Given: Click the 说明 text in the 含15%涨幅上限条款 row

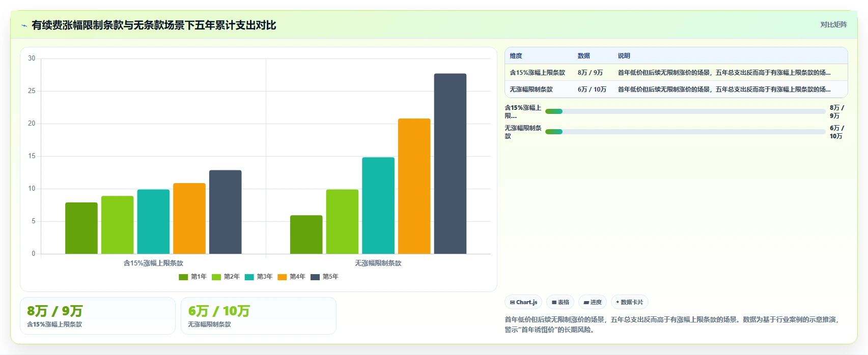Looking at the screenshot, I should 724,73.
